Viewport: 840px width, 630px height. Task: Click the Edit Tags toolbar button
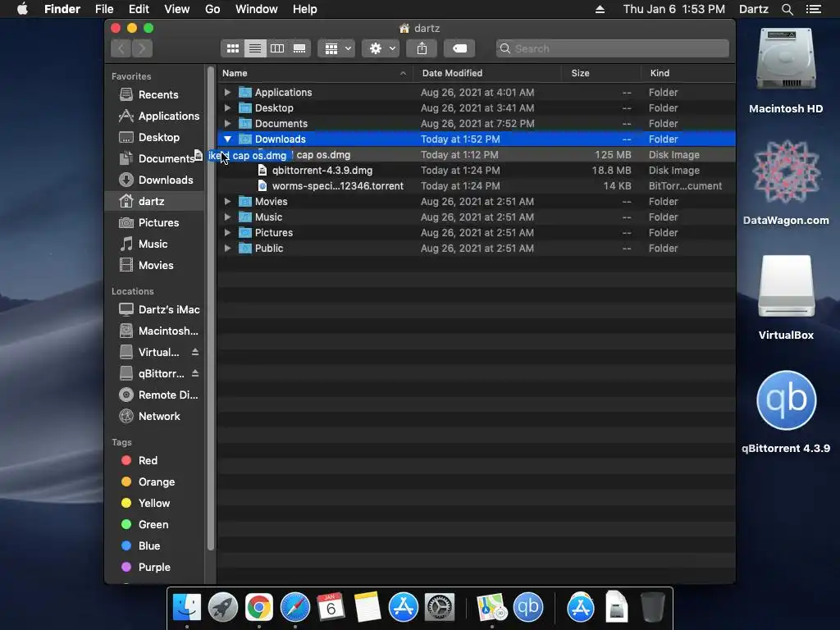(x=459, y=48)
